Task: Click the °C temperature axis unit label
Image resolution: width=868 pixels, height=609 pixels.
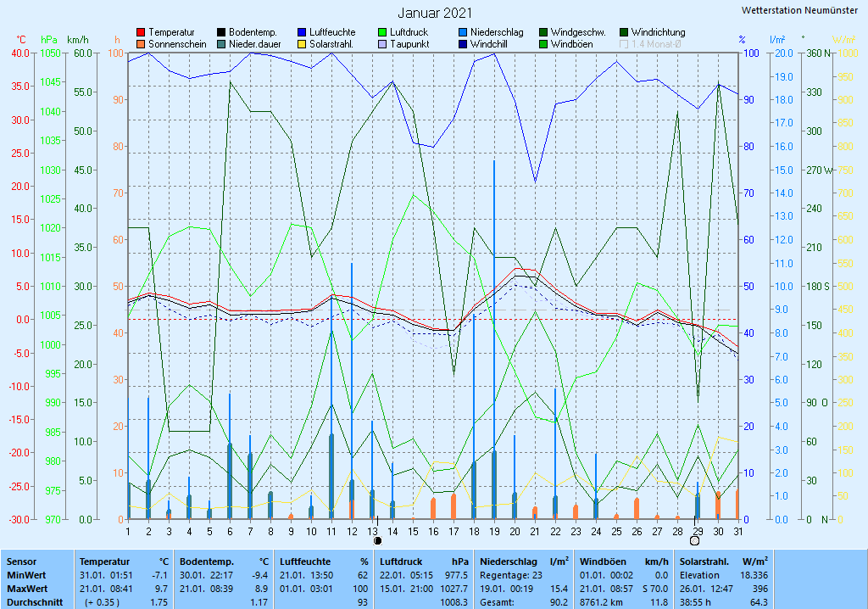Action: tap(20, 40)
